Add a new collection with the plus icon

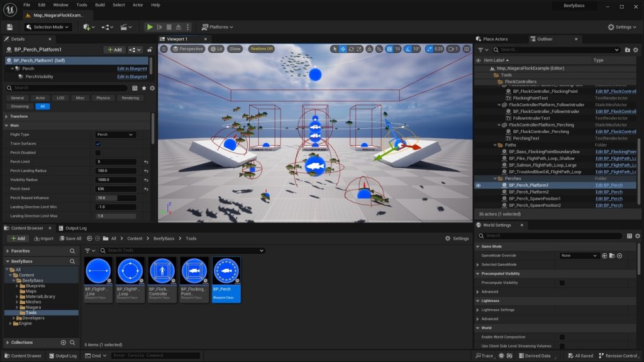pyautogui.click(x=64, y=343)
